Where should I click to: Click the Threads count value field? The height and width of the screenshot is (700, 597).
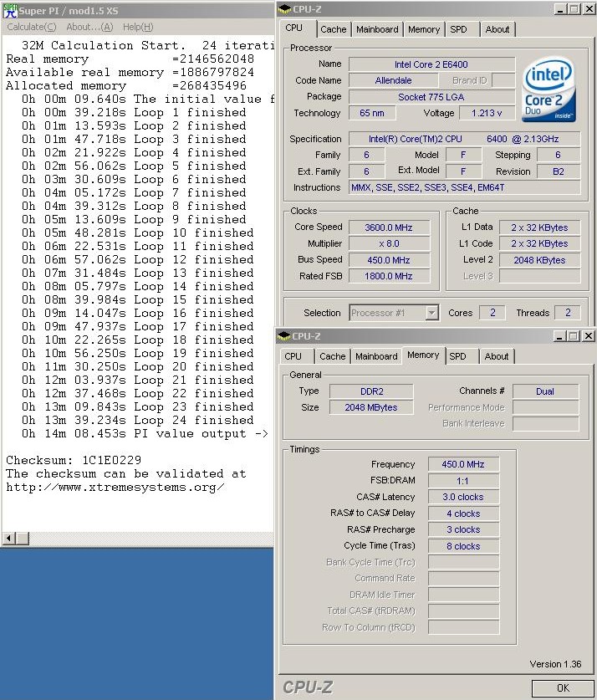pyautogui.click(x=568, y=313)
